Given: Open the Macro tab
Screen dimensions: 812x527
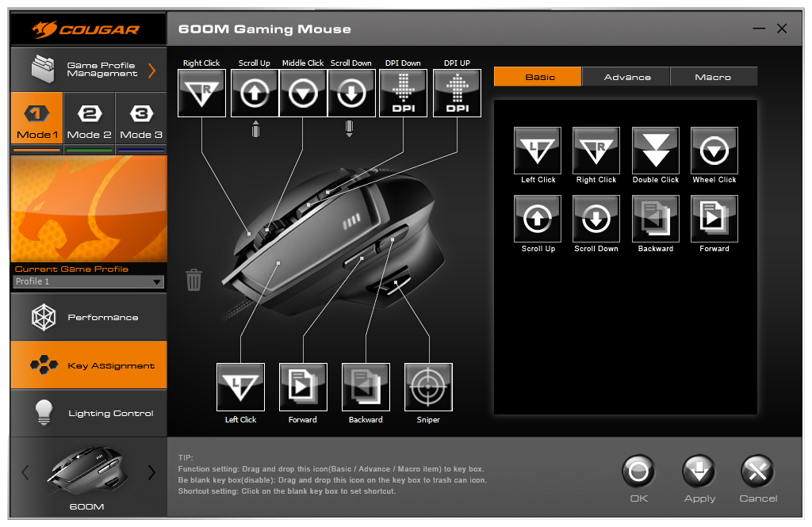Looking at the screenshot, I should [x=713, y=77].
